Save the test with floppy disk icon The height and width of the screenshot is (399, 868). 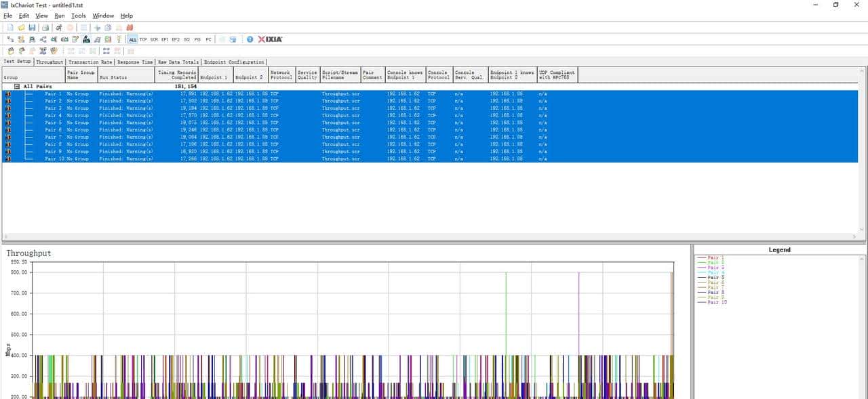coord(32,28)
